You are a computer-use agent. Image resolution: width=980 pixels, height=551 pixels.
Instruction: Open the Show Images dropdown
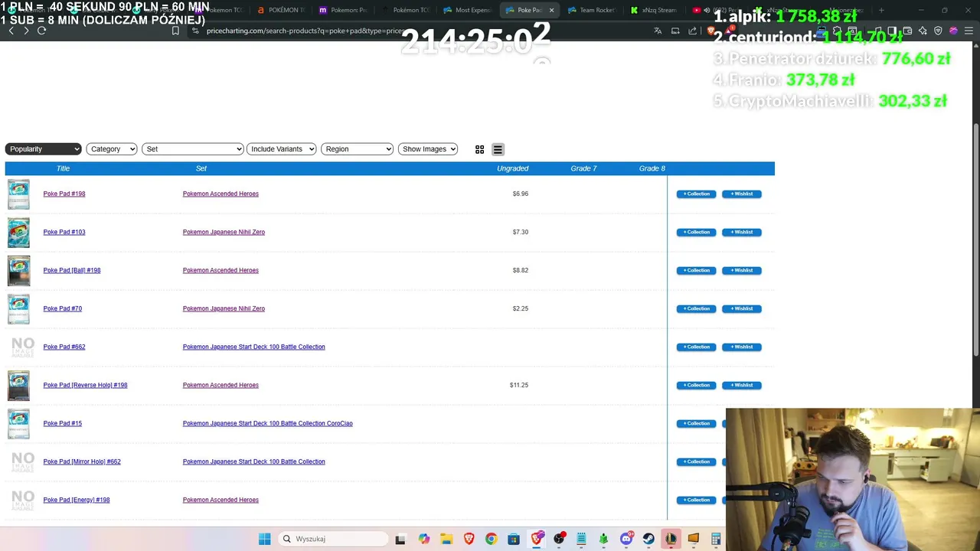[x=429, y=149]
